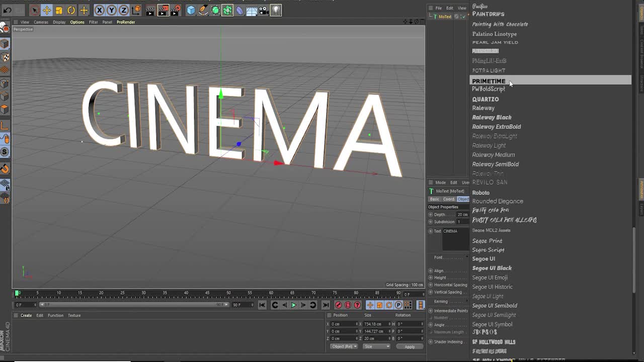Click the green Play Forward button

[294, 305]
